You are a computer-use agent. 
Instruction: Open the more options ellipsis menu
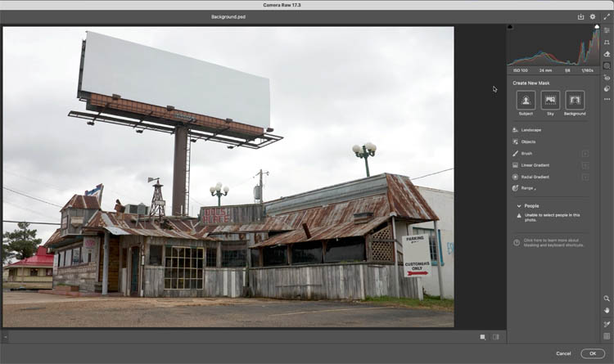607,100
